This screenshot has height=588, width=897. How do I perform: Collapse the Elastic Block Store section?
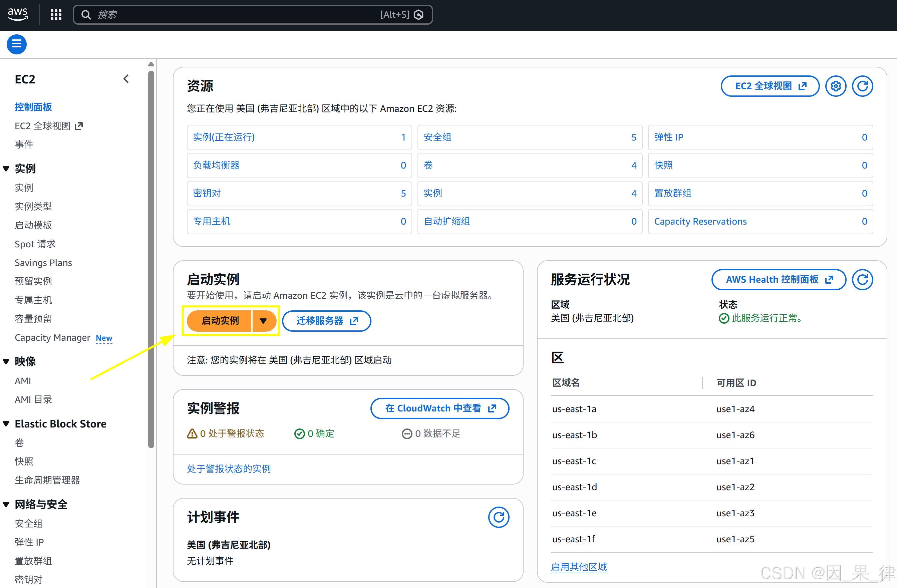[x=6, y=424]
